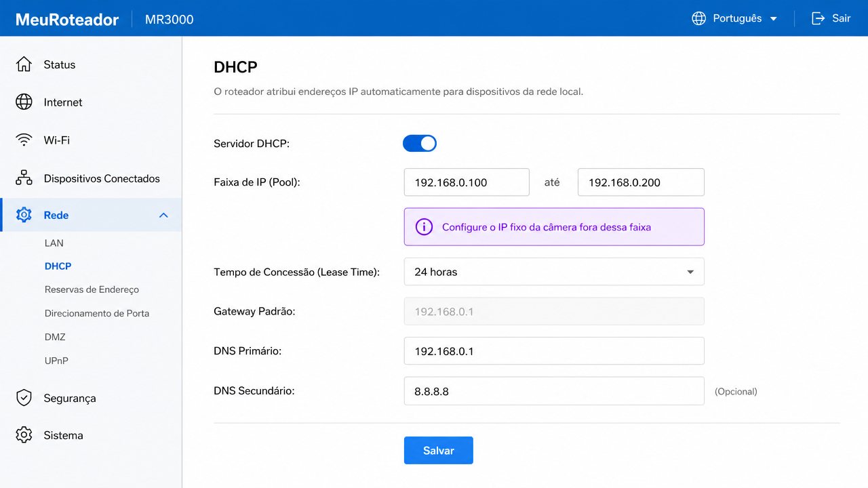Click the Sistema gear icon
The image size is (868, 488).
pos(24,435)
